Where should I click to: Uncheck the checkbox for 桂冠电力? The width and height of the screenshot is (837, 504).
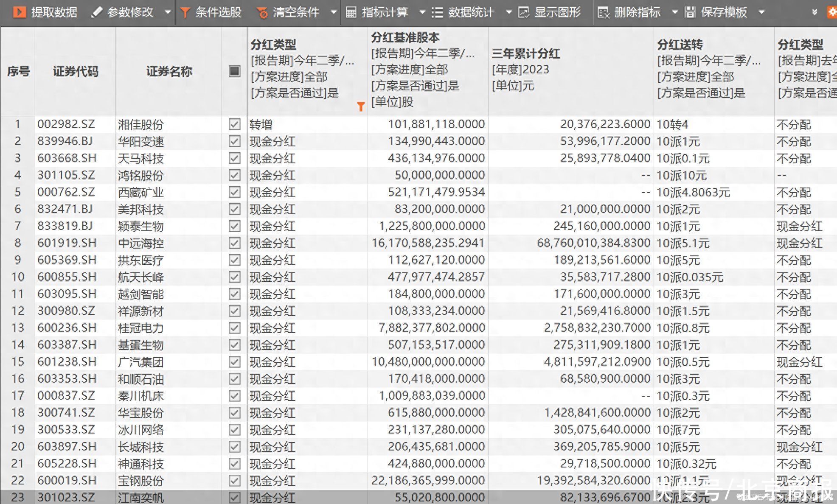234,328
